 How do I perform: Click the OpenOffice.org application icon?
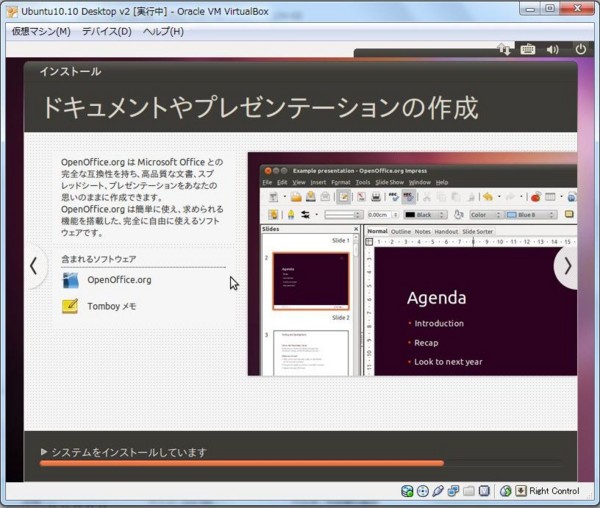70,280
